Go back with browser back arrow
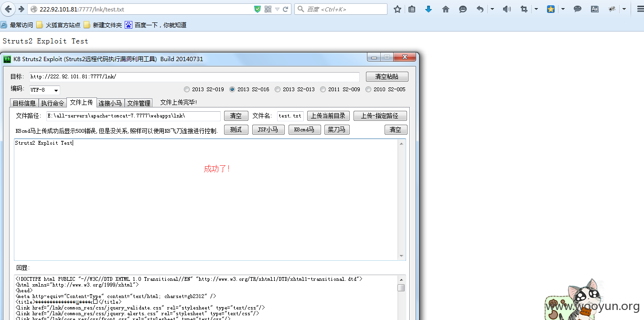The width and height of the screenshot is (644, 320). tap(8, 9)
